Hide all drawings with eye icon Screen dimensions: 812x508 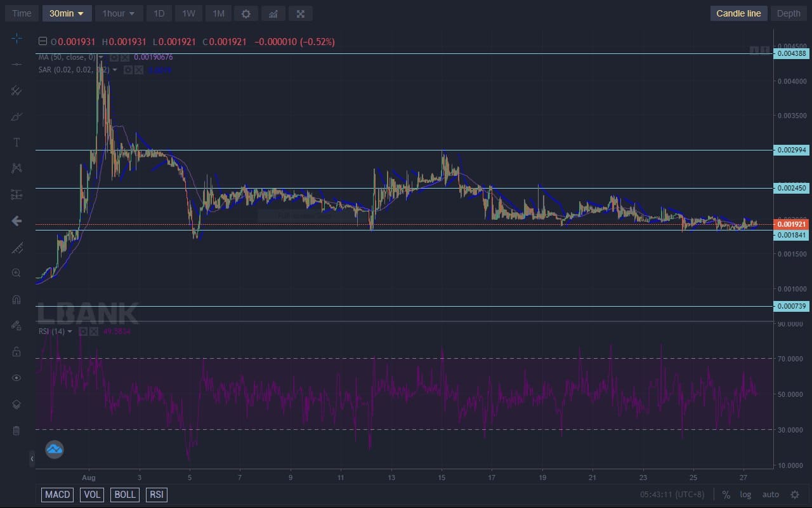[x=16, y=378]
